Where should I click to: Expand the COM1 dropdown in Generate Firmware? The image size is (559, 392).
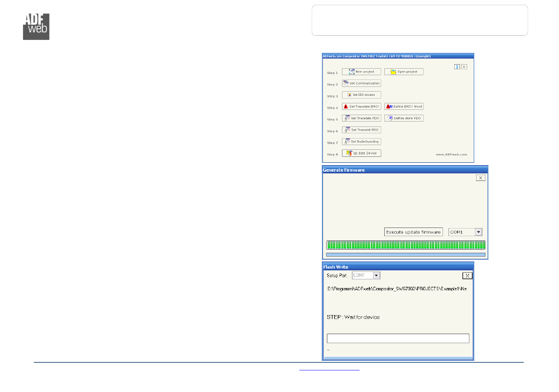tap(478, 232)
